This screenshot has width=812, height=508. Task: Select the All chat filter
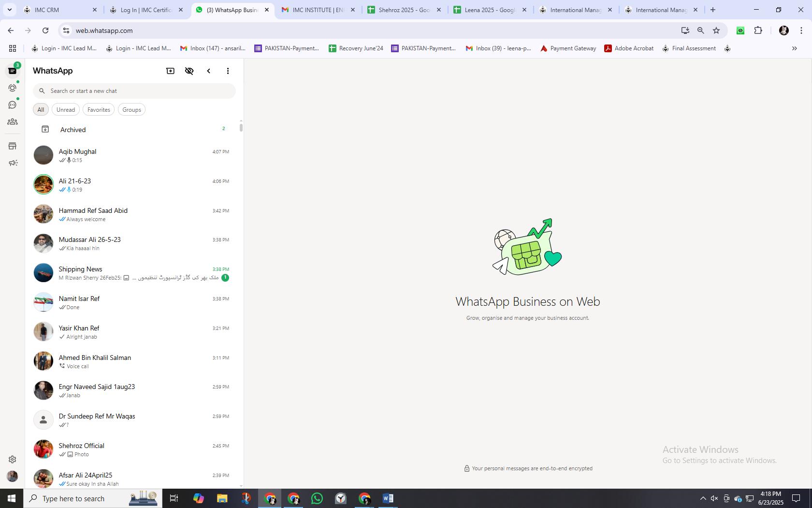[41, 110]
